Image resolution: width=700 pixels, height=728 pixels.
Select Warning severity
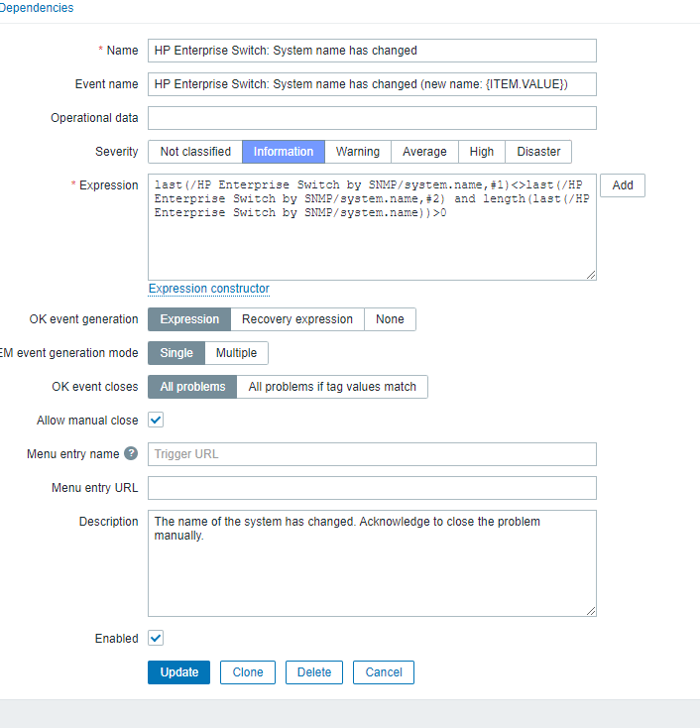(x=357, y=152)
